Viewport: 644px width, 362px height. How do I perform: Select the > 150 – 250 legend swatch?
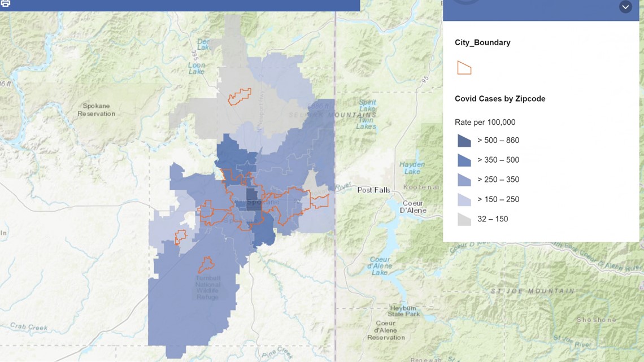click(x=464, y=199)
